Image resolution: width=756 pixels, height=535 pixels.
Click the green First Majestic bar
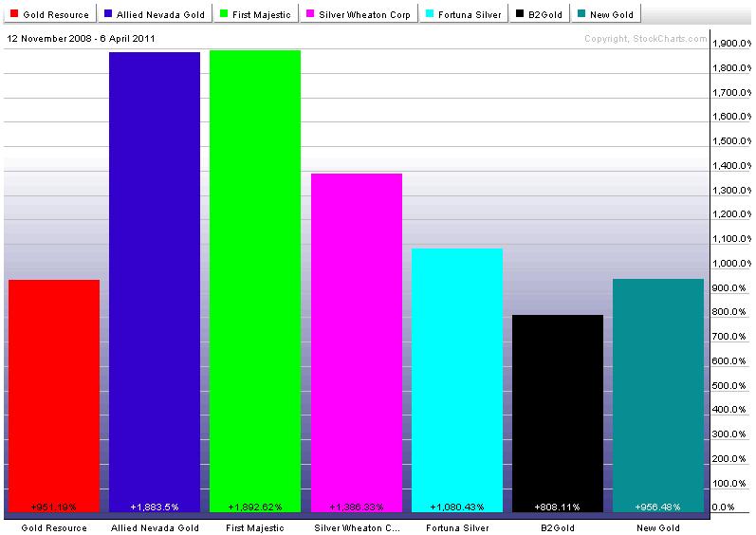coord(255,281)
